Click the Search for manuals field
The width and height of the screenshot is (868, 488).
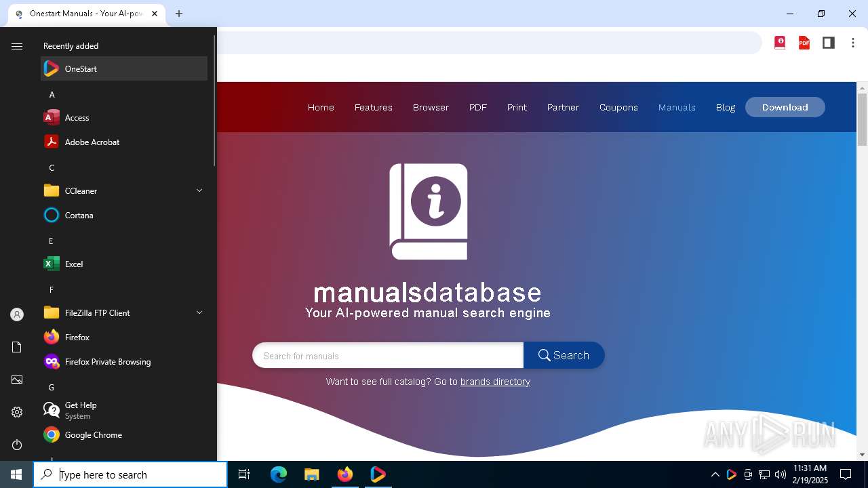pos(388,355)
